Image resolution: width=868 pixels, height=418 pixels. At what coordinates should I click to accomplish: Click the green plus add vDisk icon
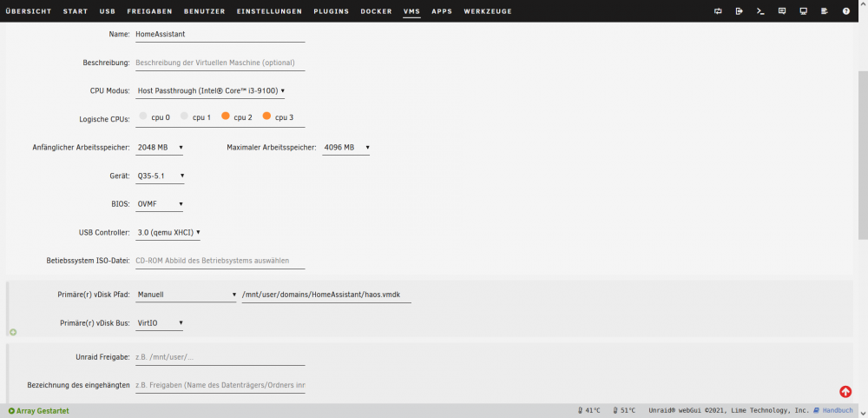point(13,332)
